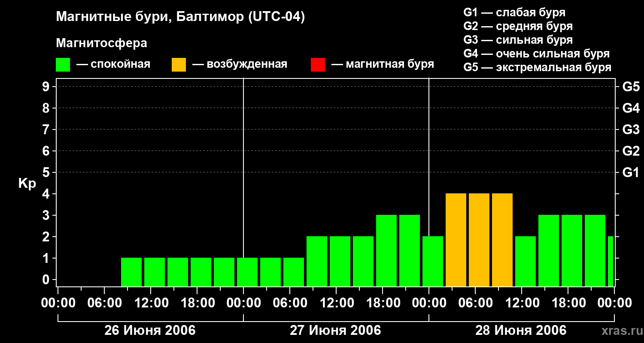Viewport: 644px width, 343px height.
Task: Click the red magnetic storm legend swatch
Action: [318, 65]
